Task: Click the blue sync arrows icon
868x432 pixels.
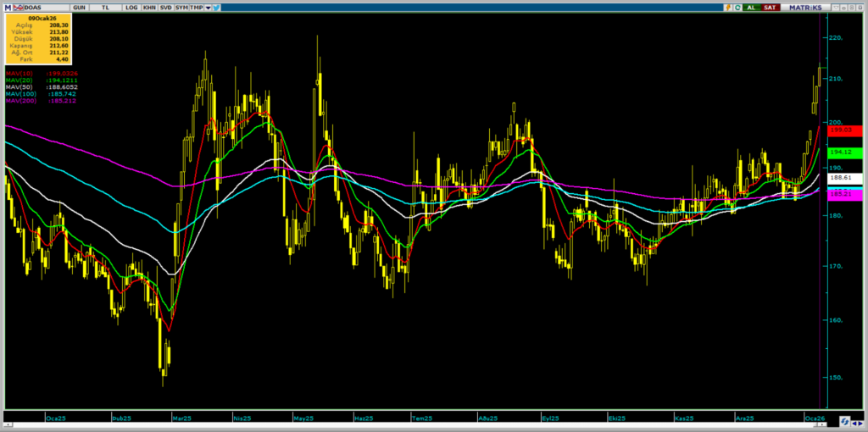Action: [844, 422]
